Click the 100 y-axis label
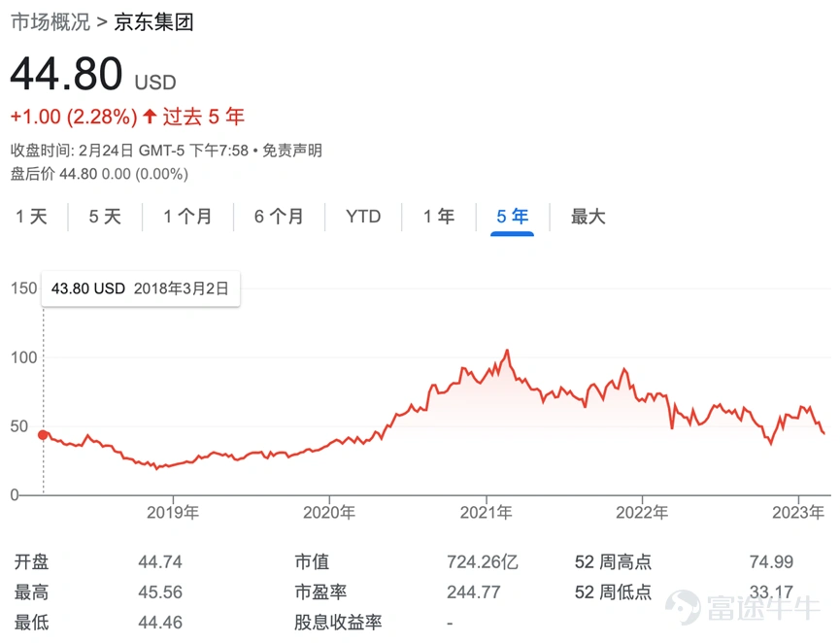 pos(24,357)
